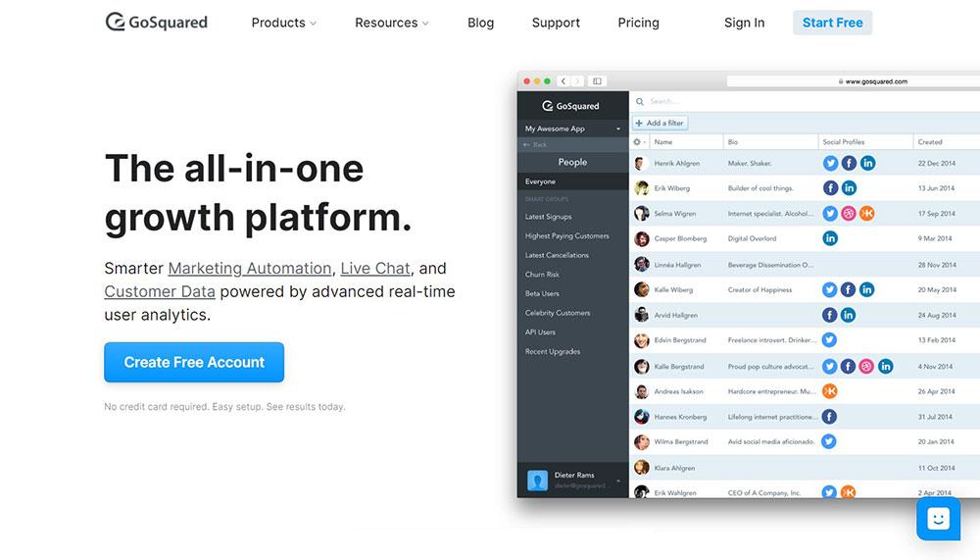Click the Name column header
This screenshot has width=980, height=560.
click(663, 142)
